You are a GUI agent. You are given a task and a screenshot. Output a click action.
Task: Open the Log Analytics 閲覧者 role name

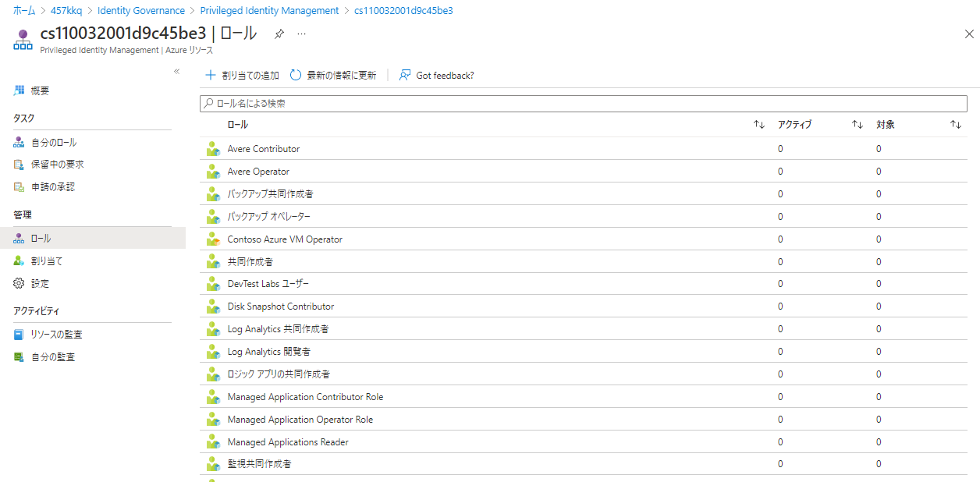coord(269,352)
